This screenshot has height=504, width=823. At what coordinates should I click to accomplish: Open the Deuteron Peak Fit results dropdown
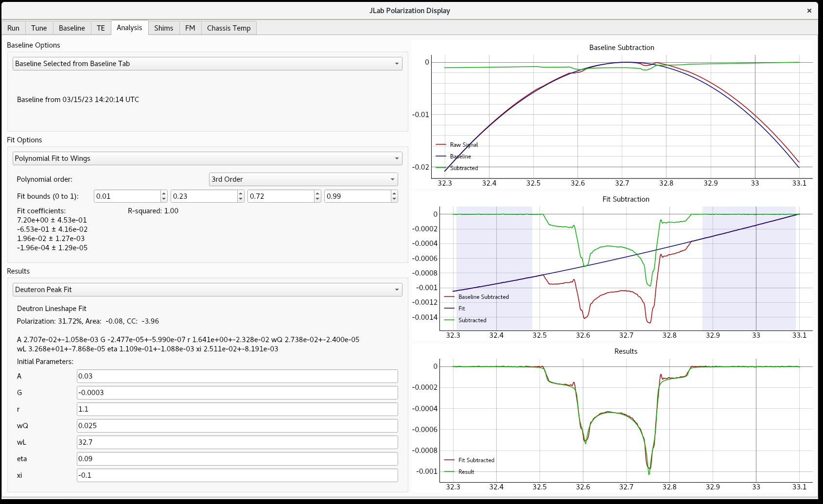coord(207,290)
